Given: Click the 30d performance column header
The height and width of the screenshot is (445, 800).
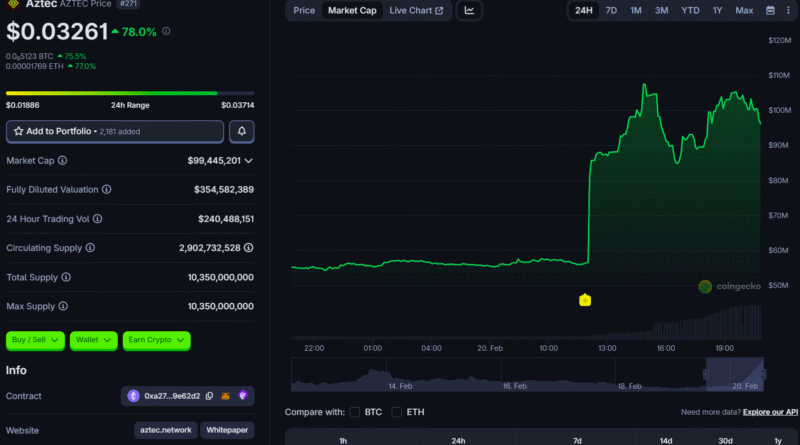Looking at the screenshot, I should (x=726, y=440).
